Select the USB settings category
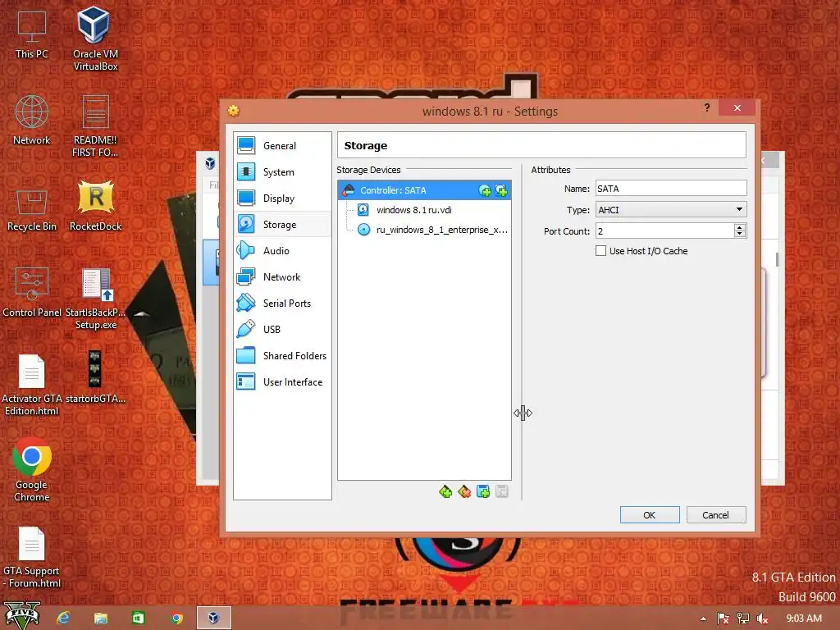 click(x=282, y=330)
